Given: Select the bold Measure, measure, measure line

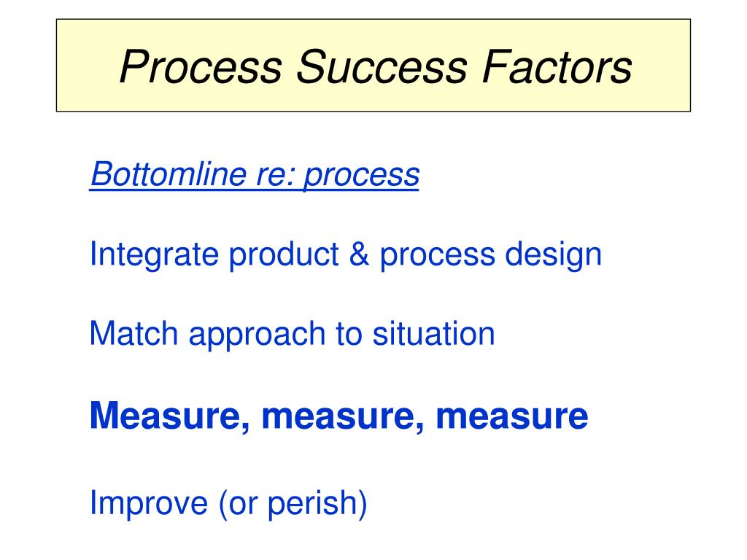Looking at the screenshot, I should [338, 416].
